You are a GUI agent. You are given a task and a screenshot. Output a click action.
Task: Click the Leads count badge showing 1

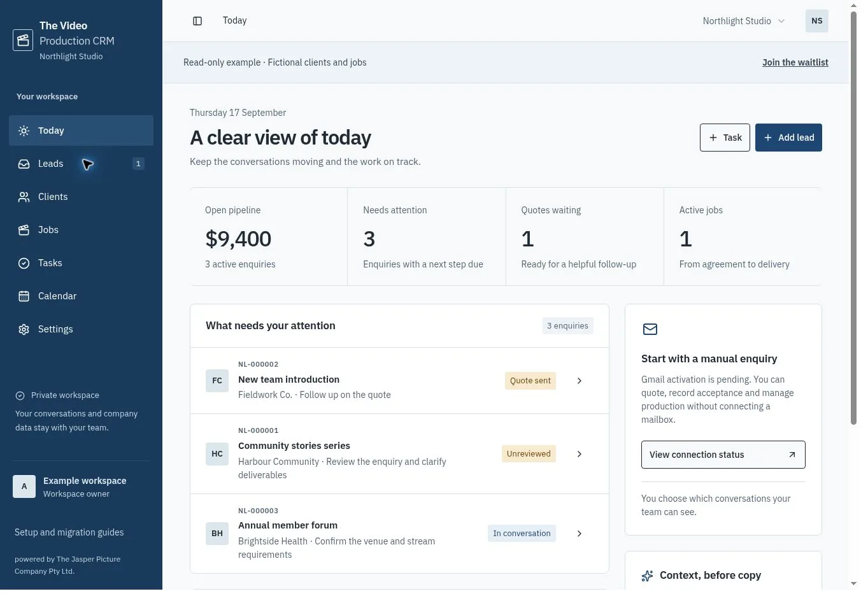[138, 164]
